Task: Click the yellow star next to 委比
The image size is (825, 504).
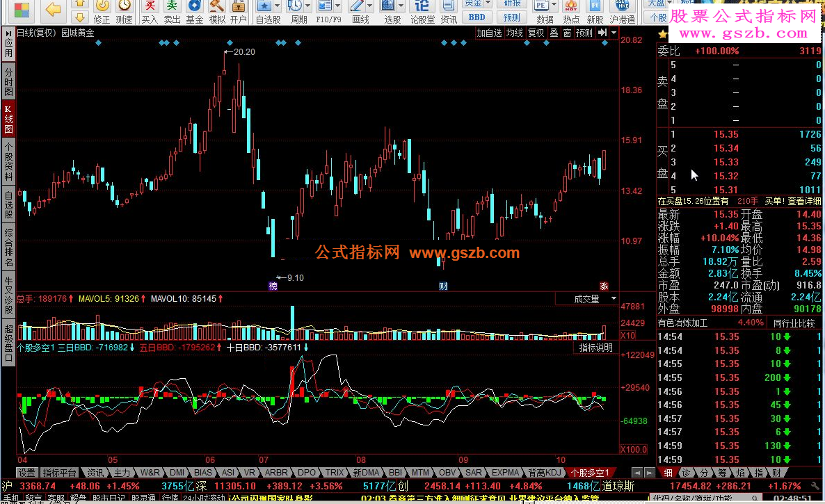Action: tap(662, 35)
